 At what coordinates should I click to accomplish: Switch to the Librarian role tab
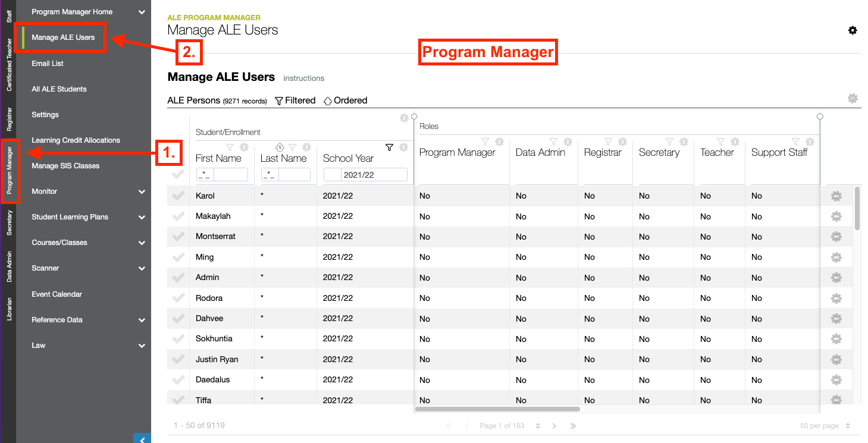tap(8, 309)
